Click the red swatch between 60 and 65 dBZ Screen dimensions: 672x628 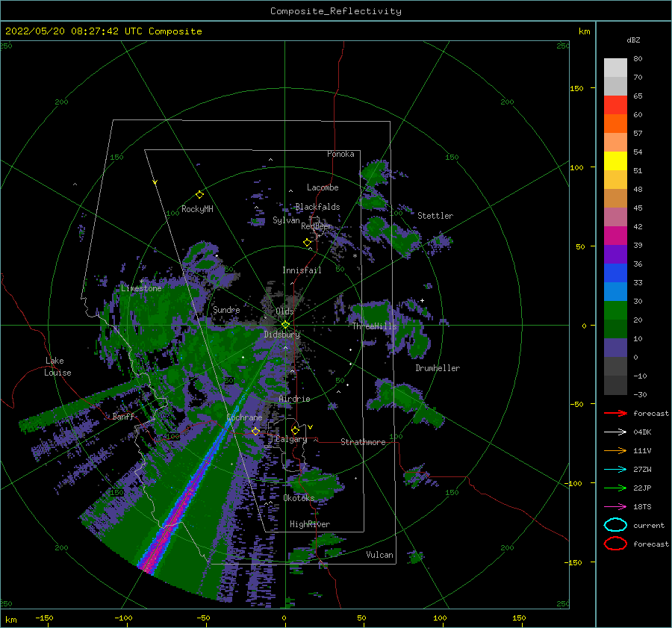[615, 105]
